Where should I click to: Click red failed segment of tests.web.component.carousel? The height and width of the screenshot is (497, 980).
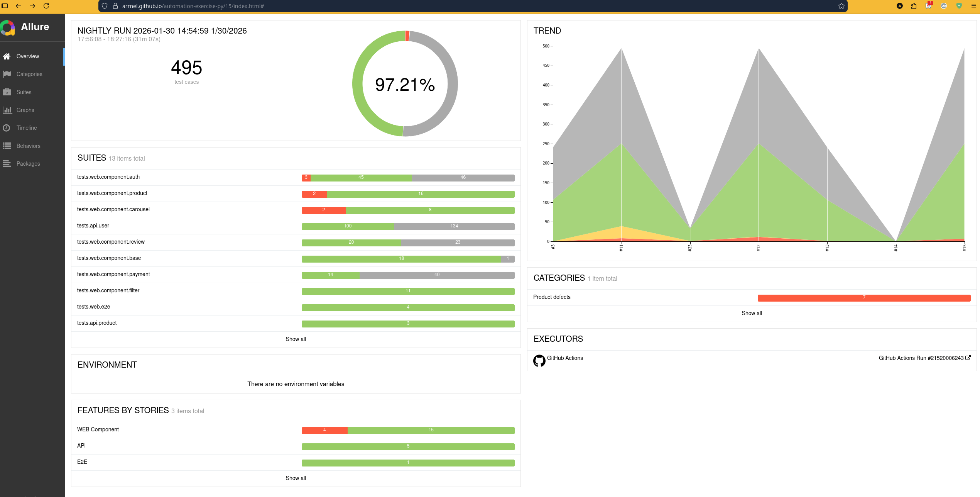tap(323, 210)
